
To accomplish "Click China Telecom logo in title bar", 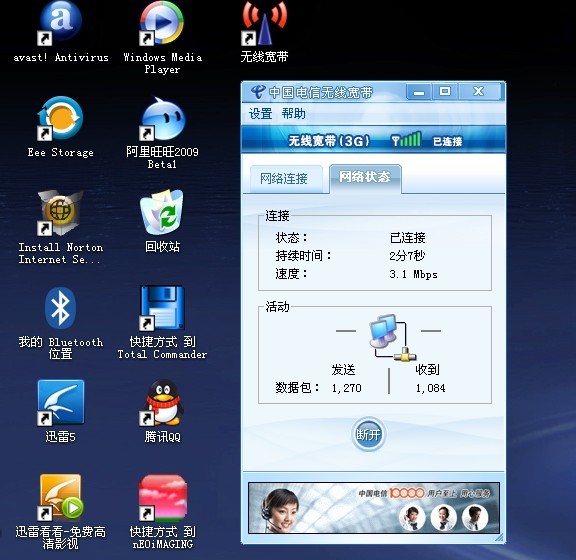I will pyautogui.click(x=258, y=92).
